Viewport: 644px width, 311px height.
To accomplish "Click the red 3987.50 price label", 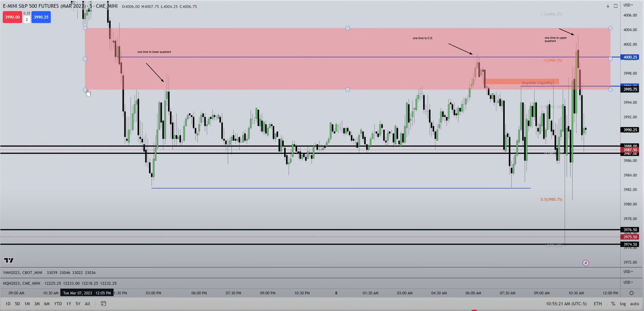I will (630, 150).
